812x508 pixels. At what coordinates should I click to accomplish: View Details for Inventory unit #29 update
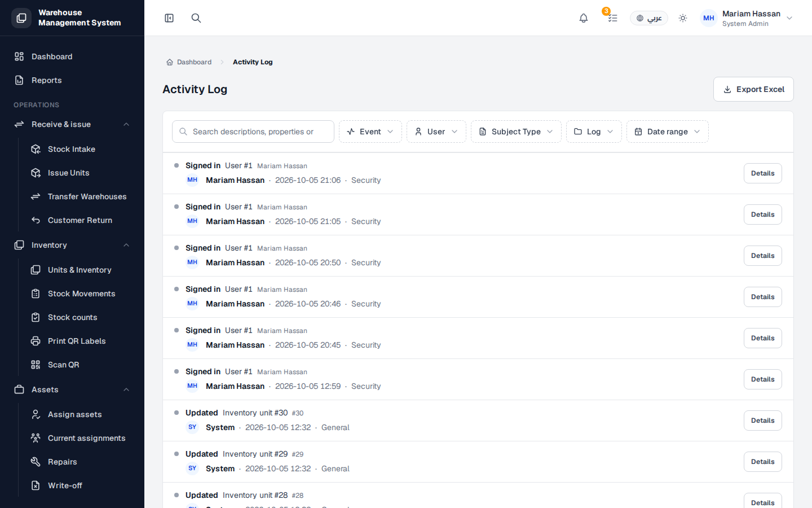(x=762, y=462)
